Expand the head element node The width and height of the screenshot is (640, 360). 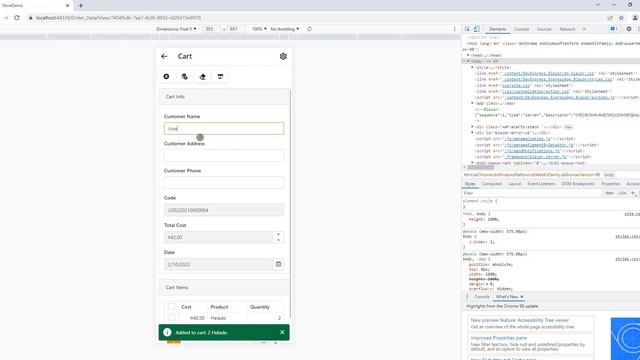pos(469,55)
